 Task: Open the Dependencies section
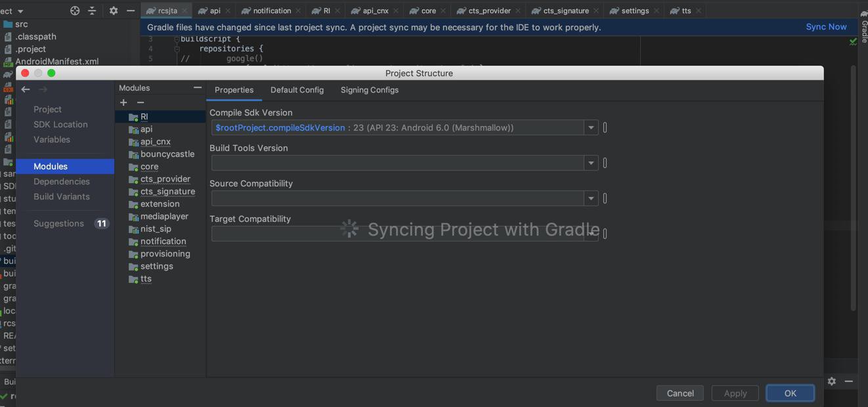coord(62,181)
